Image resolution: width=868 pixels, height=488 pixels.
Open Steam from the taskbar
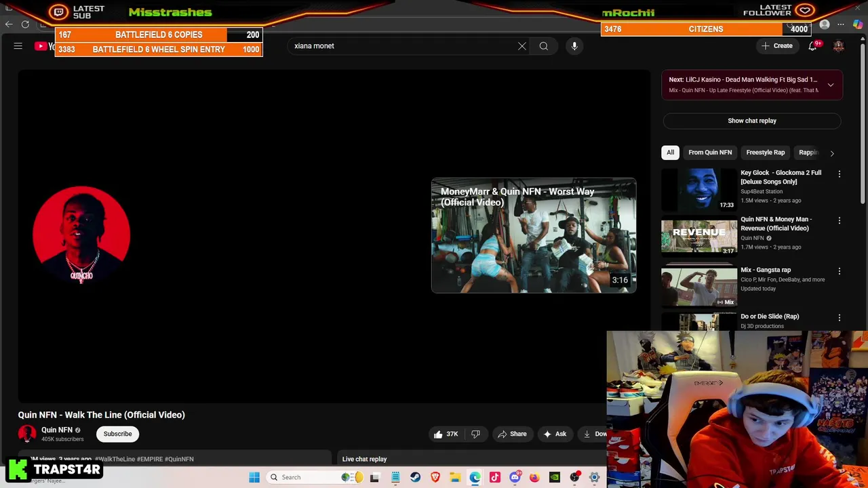(415, 477)
